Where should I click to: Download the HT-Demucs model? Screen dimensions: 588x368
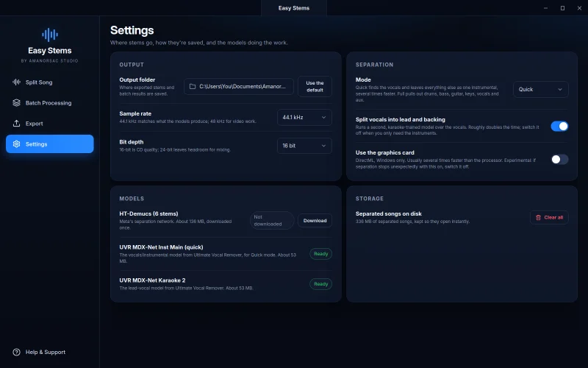click(315, 220)
